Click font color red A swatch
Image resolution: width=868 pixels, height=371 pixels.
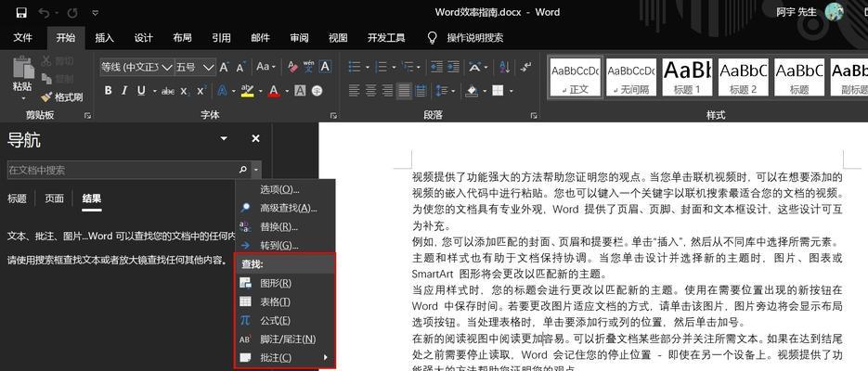point(274,91)
